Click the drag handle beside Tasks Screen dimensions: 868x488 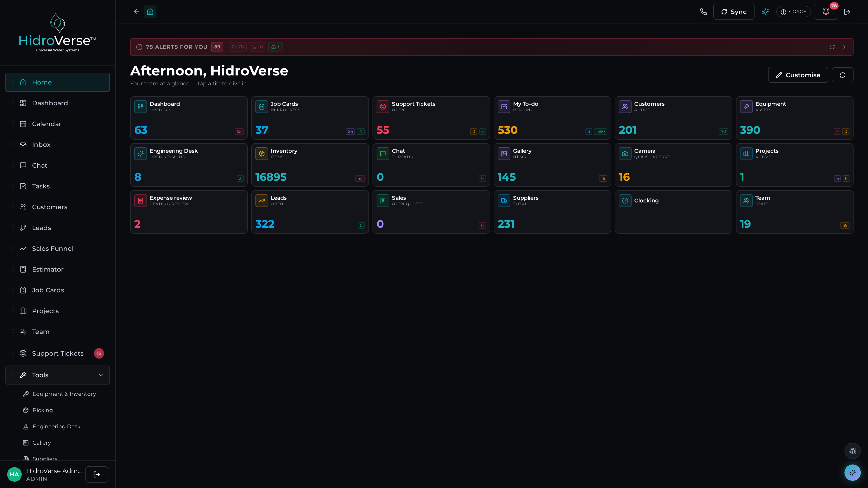point(12,186)
